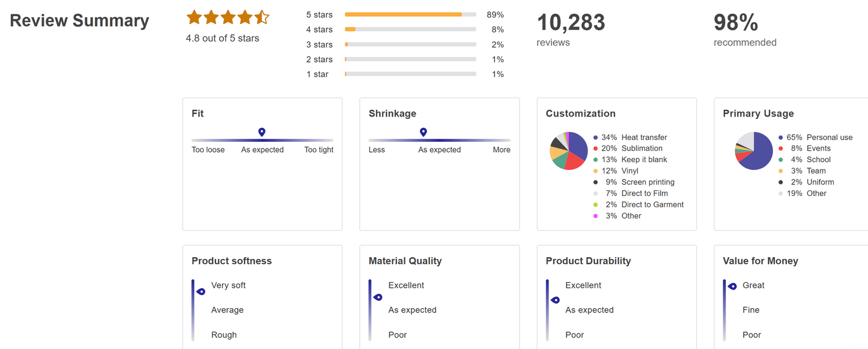The width and height of the screenshot is (868, 349).
Task: Click the Primary Usage pie chart
Action: (754, 150)
